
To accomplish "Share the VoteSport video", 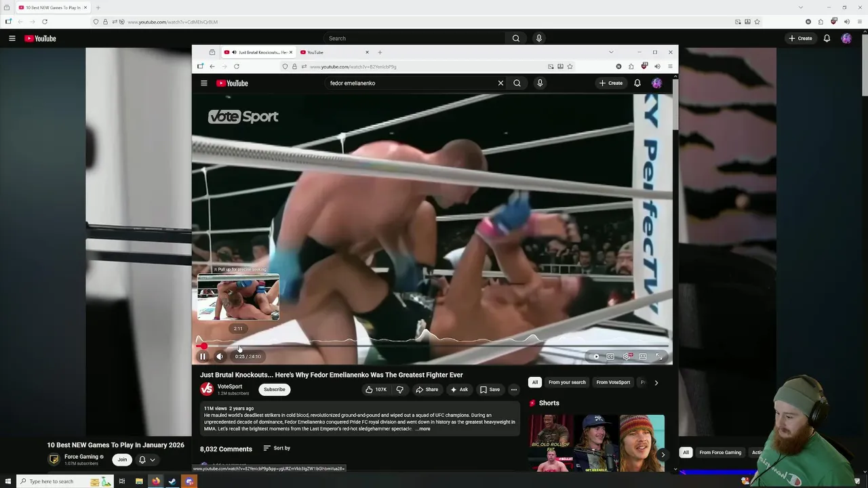I will tap(427, 390).
